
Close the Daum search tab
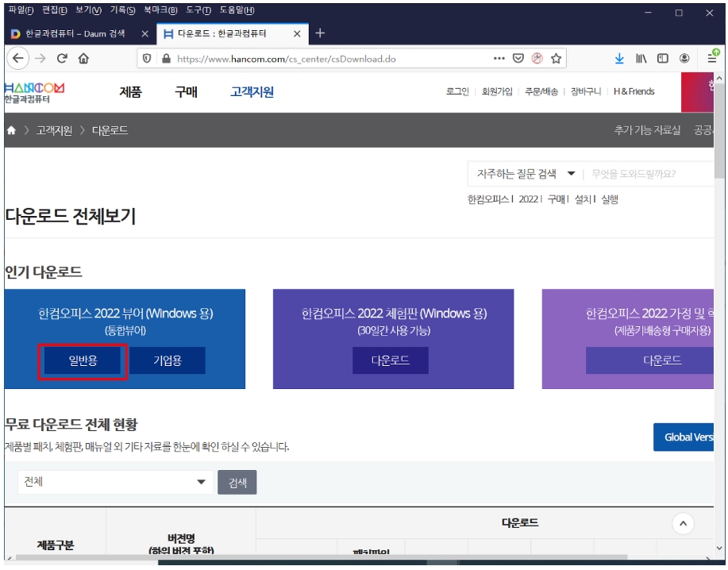[x=144, y=34]
